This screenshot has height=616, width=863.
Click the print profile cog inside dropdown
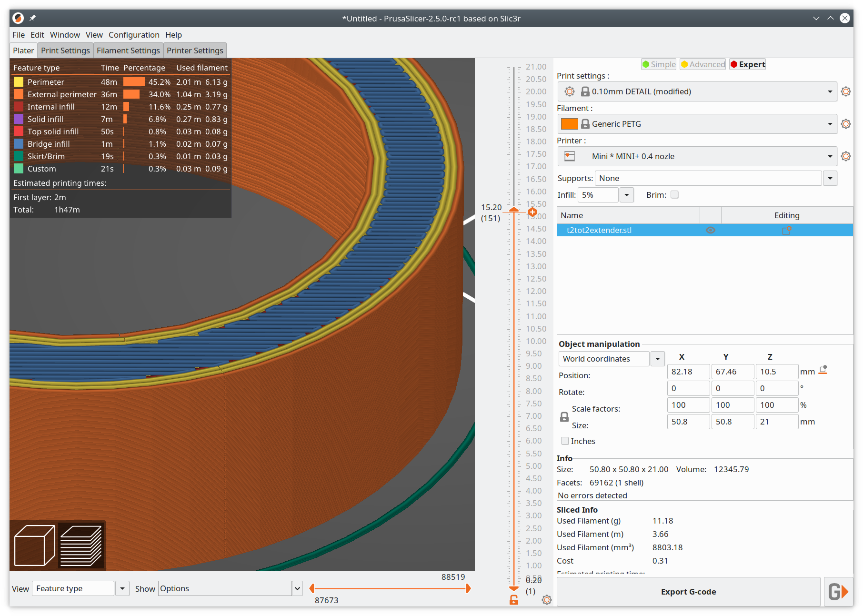point(570,91)
